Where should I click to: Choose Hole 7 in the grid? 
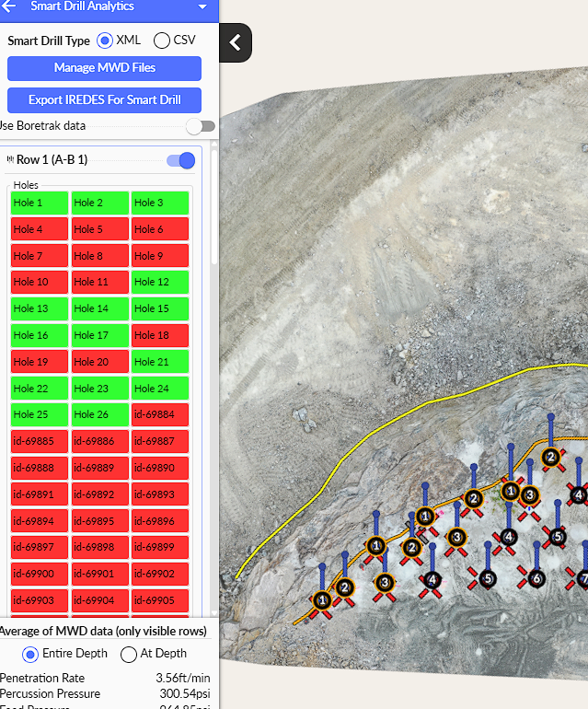point(40,256)
